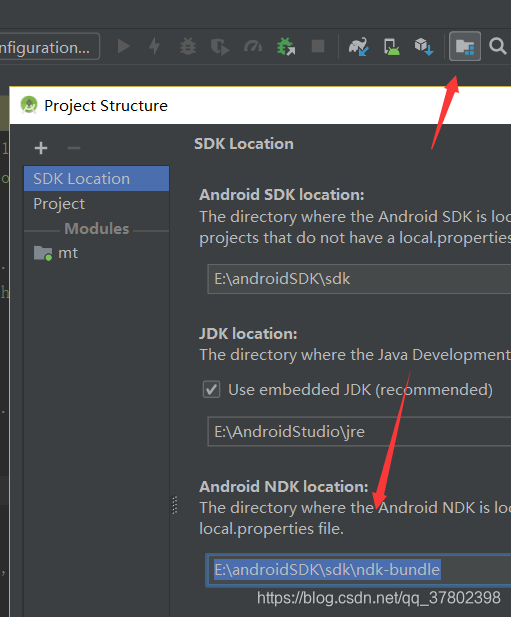Click the 'Android NDK location:' label
The height and width of the screenshot is (617, 511).
click(x=284, y=487)
